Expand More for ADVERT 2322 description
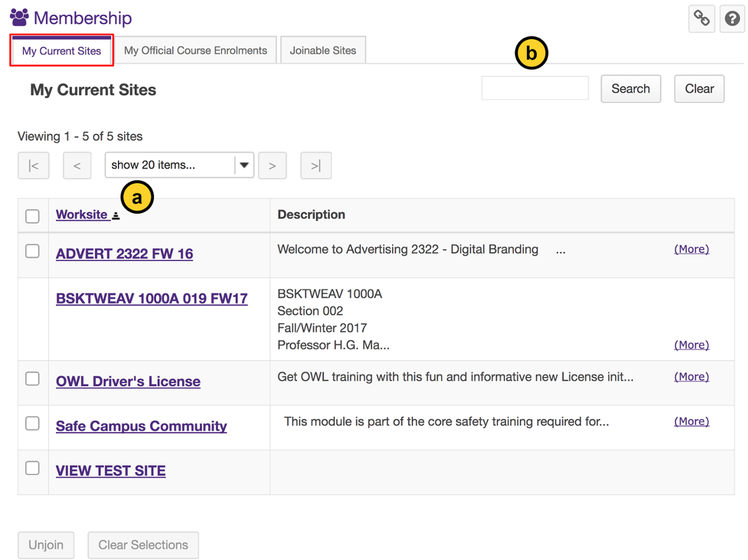The height and width of the screenshot is (560, 748). (x=691, y=249)
